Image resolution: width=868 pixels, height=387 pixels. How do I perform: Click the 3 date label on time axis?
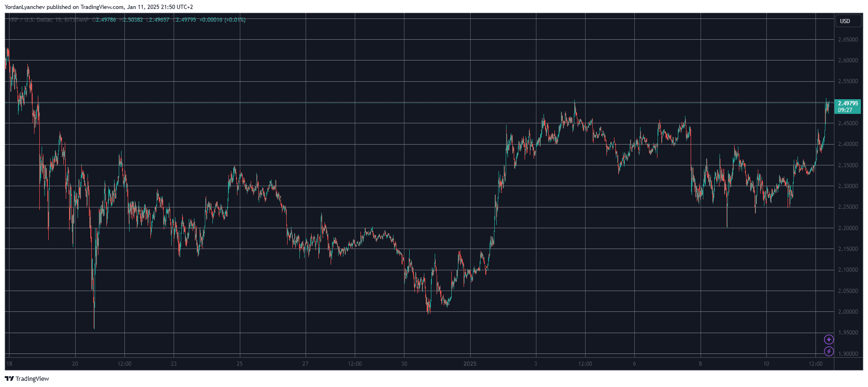coord(536,364)
